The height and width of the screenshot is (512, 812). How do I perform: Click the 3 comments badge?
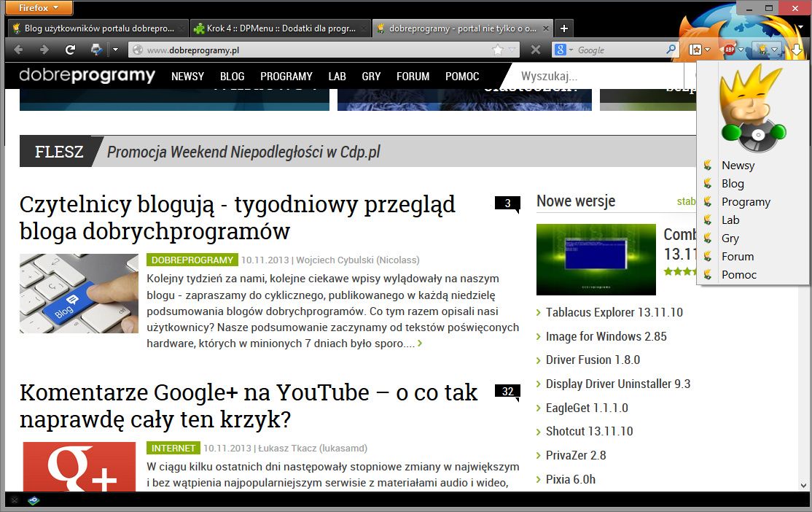click(x=507, y=203)
